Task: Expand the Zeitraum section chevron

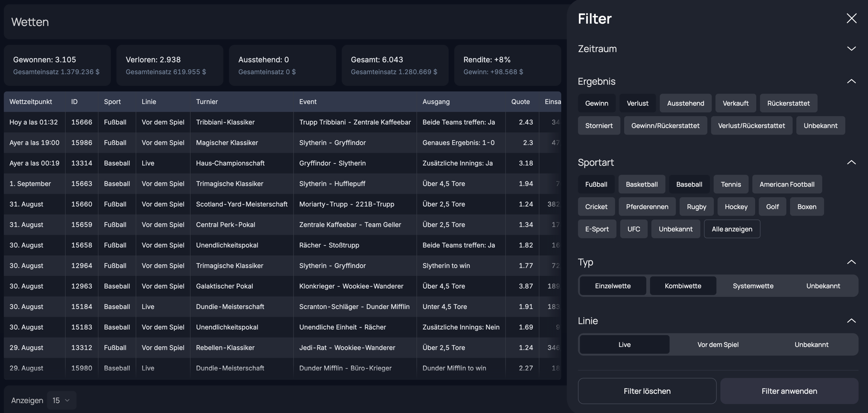Action: tap(851, 49)
